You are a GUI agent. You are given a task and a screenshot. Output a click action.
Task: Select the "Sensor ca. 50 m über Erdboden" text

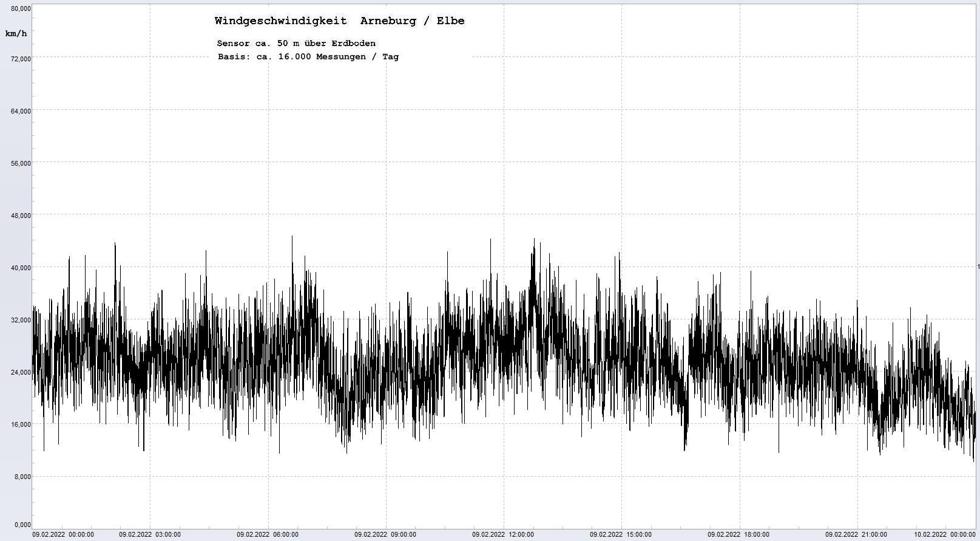296,43
